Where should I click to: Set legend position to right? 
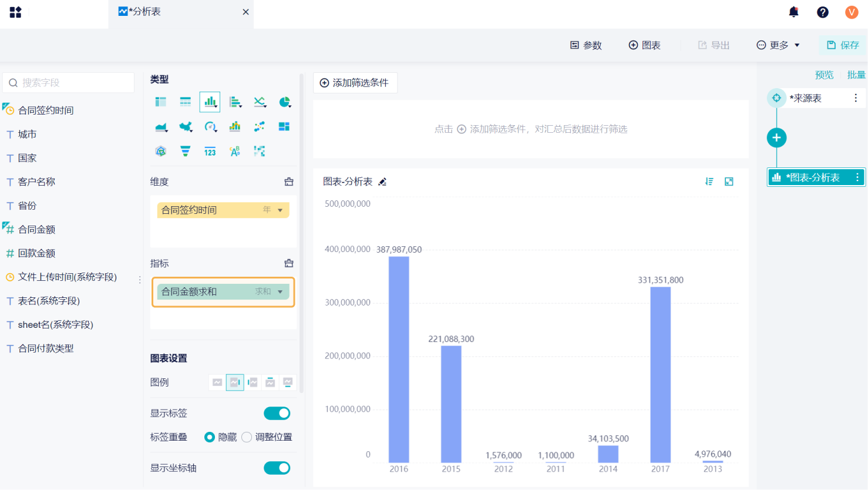point(235,382)
